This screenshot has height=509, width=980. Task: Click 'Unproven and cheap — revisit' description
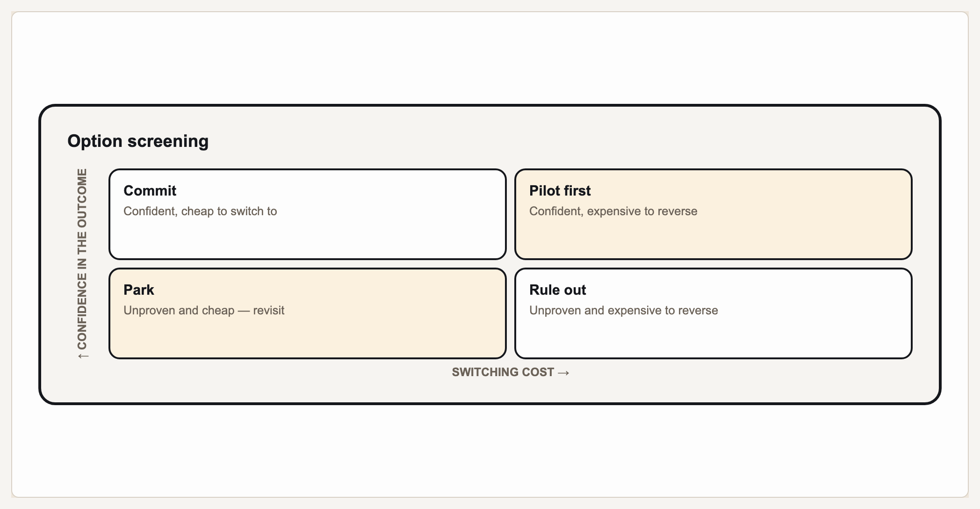(204, 311)
